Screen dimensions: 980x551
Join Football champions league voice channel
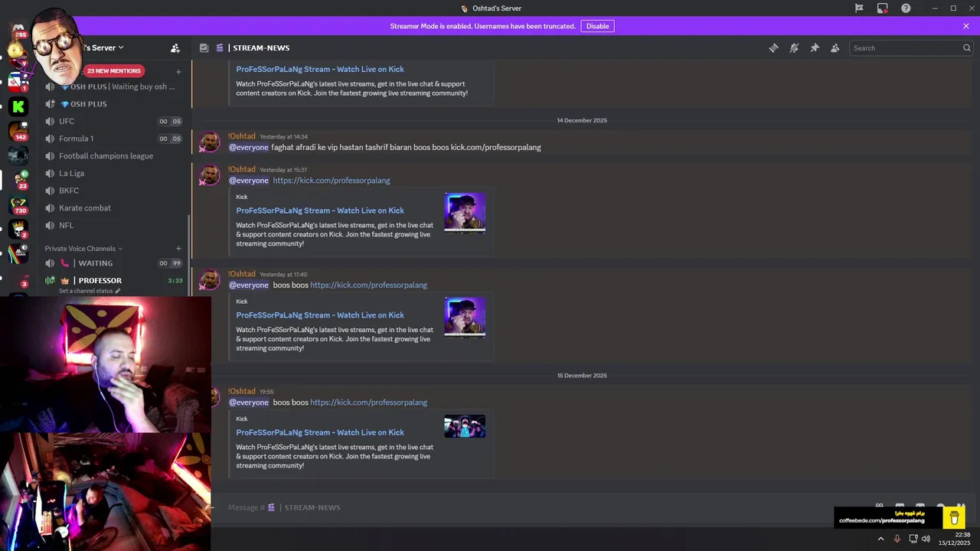pyautogui.click(x=115, y=156)
